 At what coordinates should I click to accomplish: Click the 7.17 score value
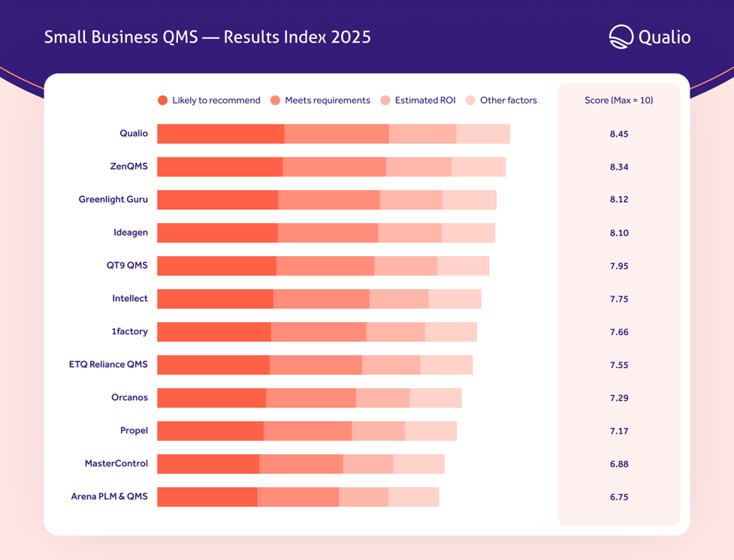tap(619, 431)
